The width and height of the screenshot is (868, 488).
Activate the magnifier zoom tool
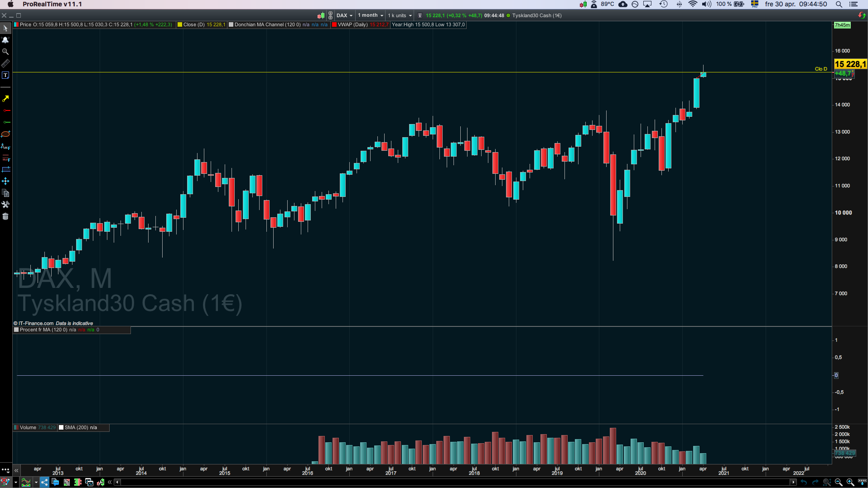tap(5, 52)
